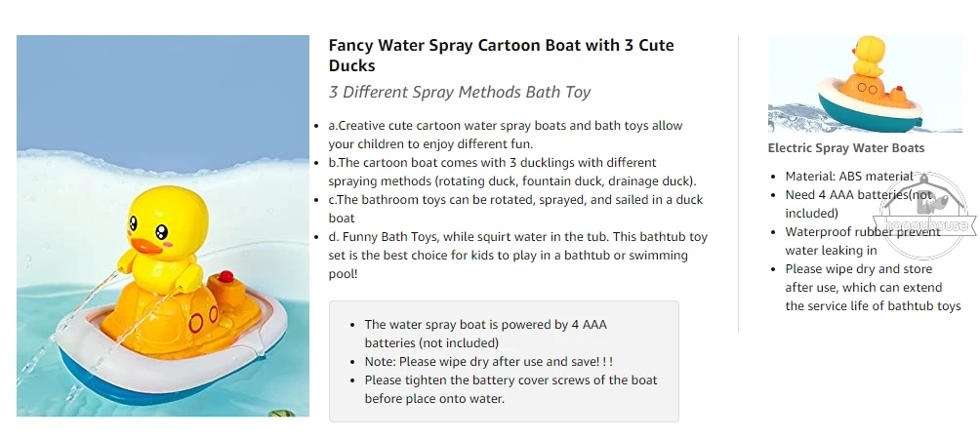The height and width of the screenshot is (439, 980).
Task: Click the Electric Spray Water Boats title
Action: point(845,148)
